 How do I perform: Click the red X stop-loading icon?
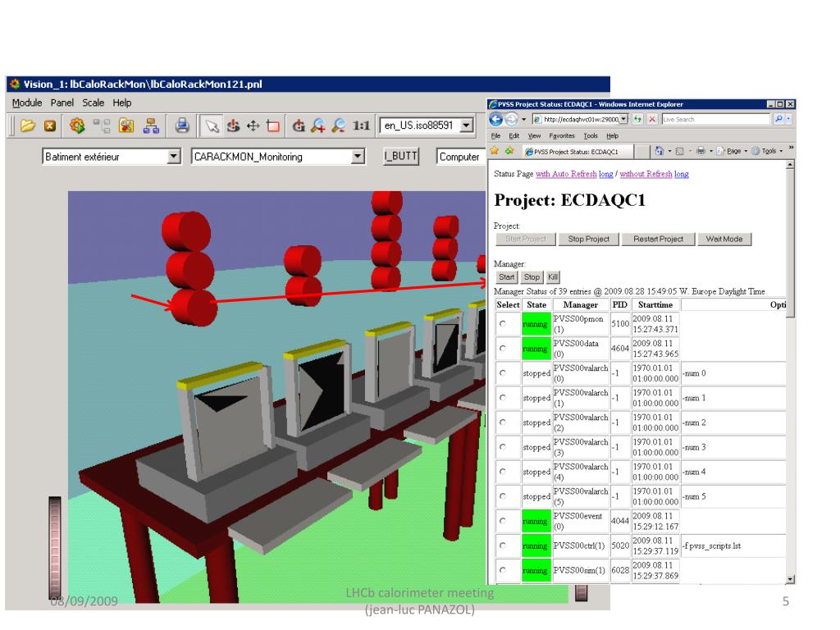(x=652, y=120)
